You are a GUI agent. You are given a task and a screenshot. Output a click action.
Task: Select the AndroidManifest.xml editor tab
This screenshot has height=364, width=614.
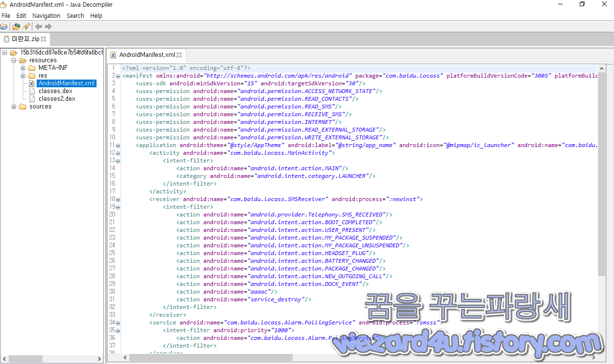pos(147,55)
